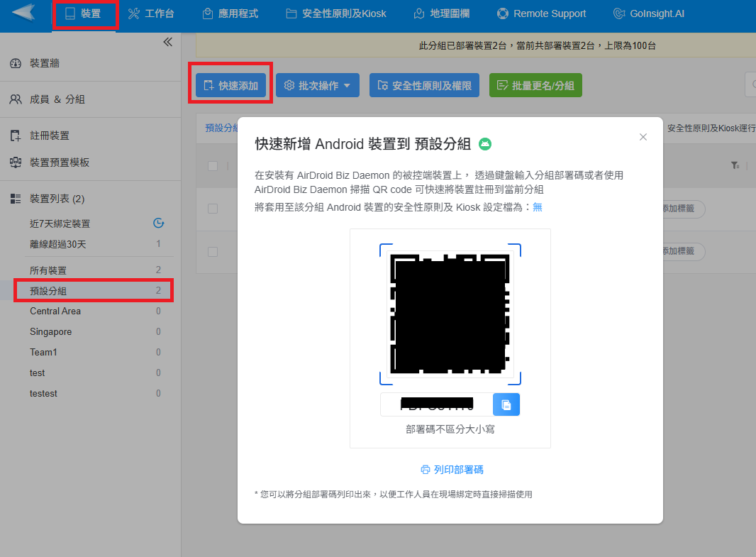Click the 裝置牆 dashboard icon
Screen dimensions: 756x557
[x=16, y=63]
